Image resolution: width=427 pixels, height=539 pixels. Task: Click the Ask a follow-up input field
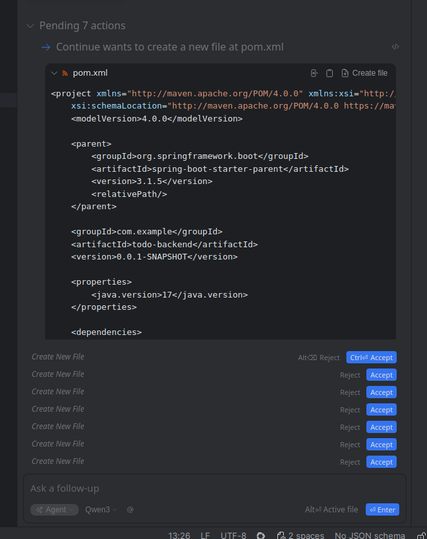tap(215, 488)
